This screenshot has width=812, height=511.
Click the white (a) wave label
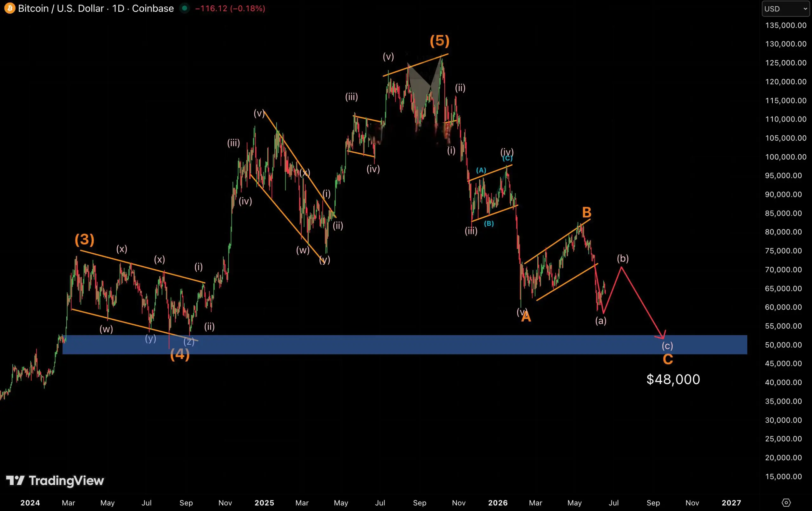[601, 320]
